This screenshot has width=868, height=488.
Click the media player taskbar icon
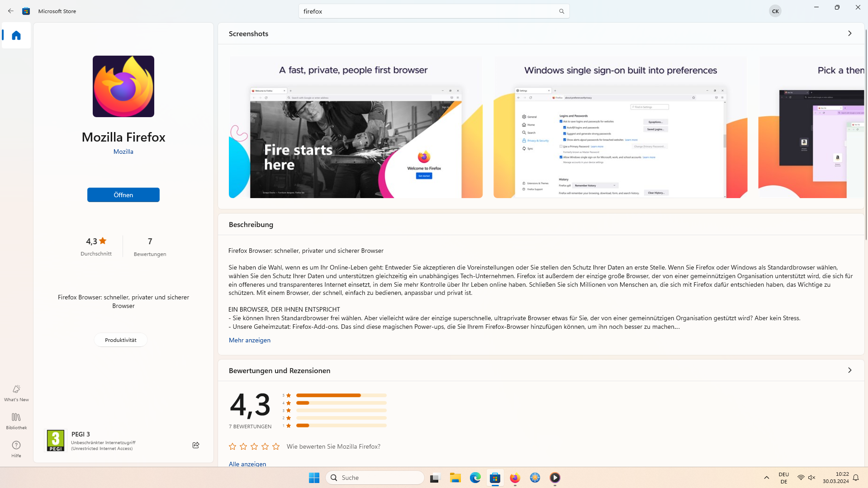coord(555,478)
